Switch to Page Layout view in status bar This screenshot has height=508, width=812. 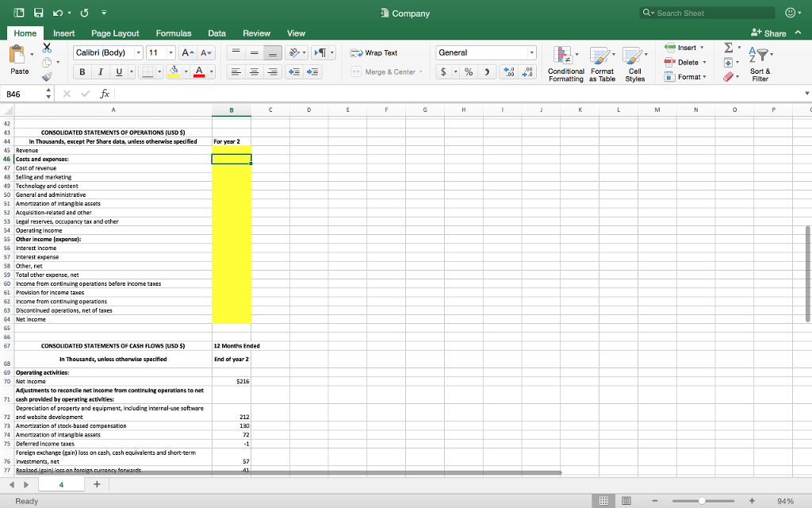tap(626, 501)
